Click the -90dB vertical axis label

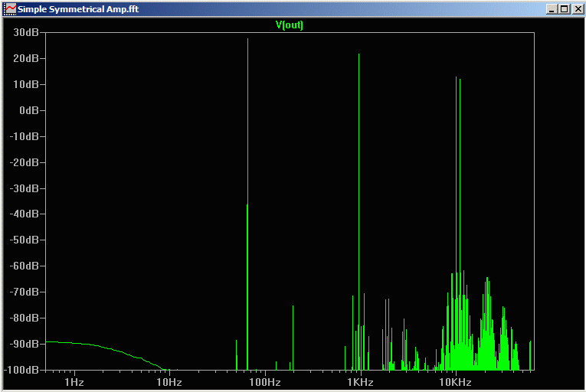[25, 344]
